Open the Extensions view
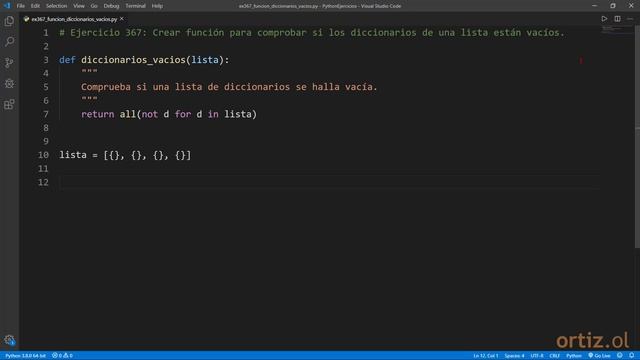 pyautogui.click(x=9, y=104)
